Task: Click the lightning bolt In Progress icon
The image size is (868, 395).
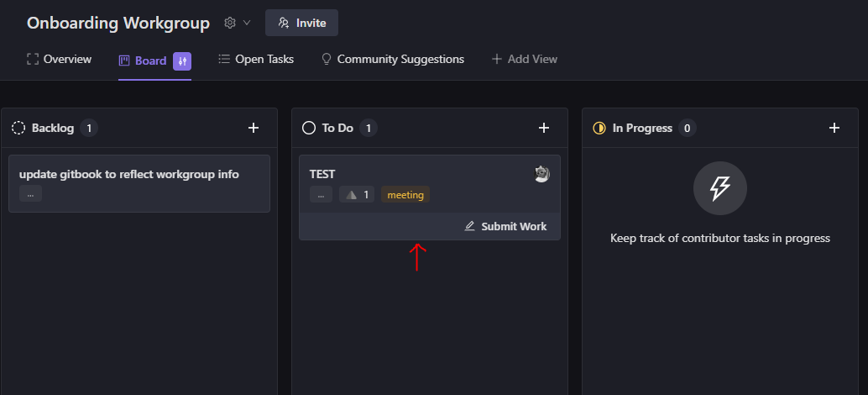Action: [719, 188]
